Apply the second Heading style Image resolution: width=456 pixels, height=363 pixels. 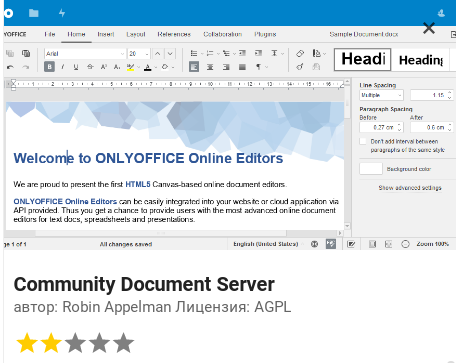(x=421, y=60)
